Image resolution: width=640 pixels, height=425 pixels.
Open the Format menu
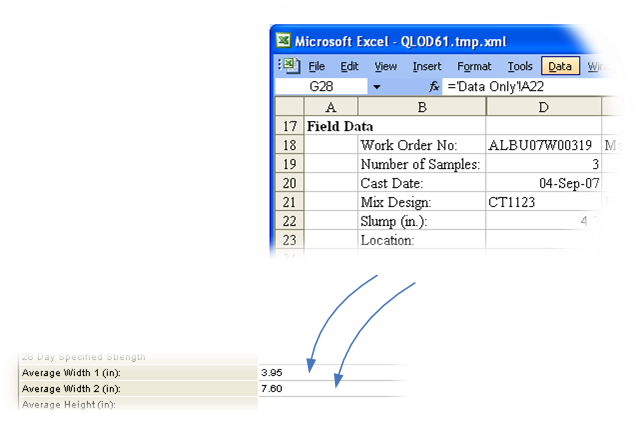click(x=474, y=67)
